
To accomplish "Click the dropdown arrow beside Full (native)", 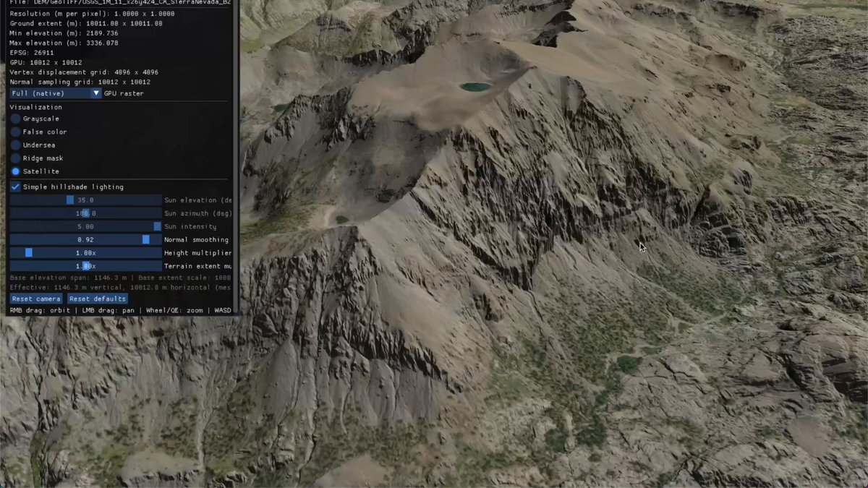I will (x=96, y=93).
